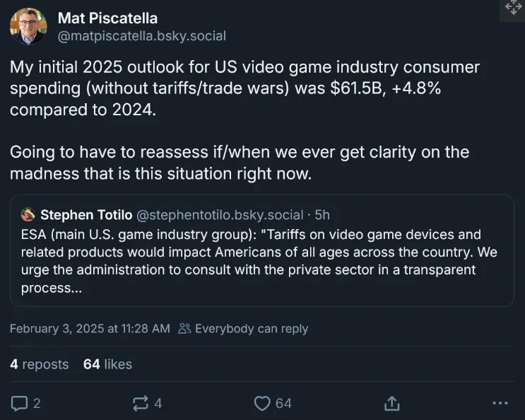Open the @matpiscatella.bsky.social handle link
The height and width of the screenshot is (420, 525).
pyautogui.click(x=141, y=35)
